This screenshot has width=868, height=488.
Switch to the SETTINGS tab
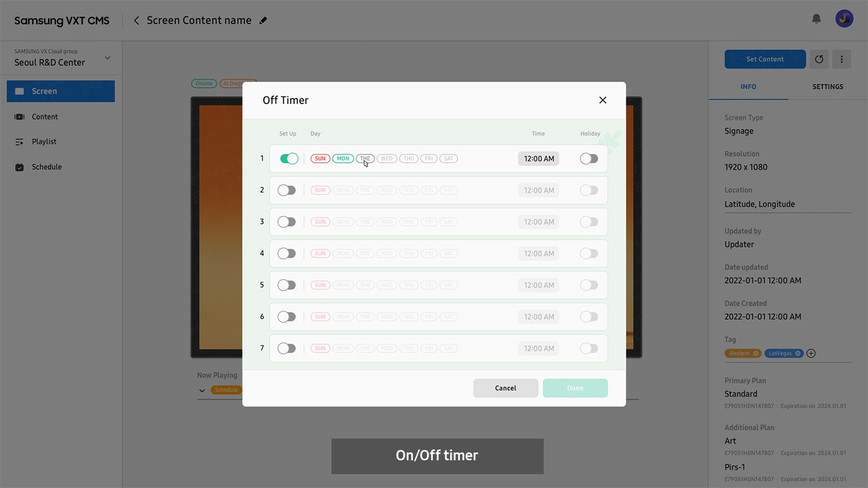pyautogui.click(x=827, y=87)
